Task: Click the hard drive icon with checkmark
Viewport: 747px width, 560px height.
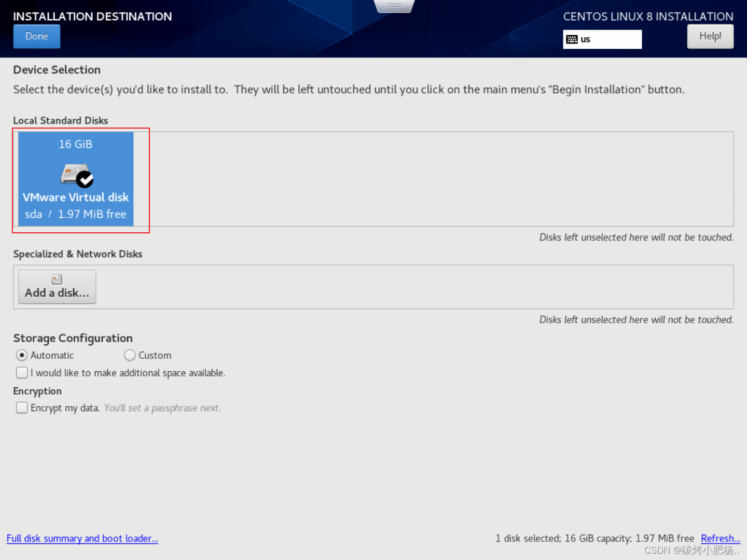Action: [x=77, y=175]
